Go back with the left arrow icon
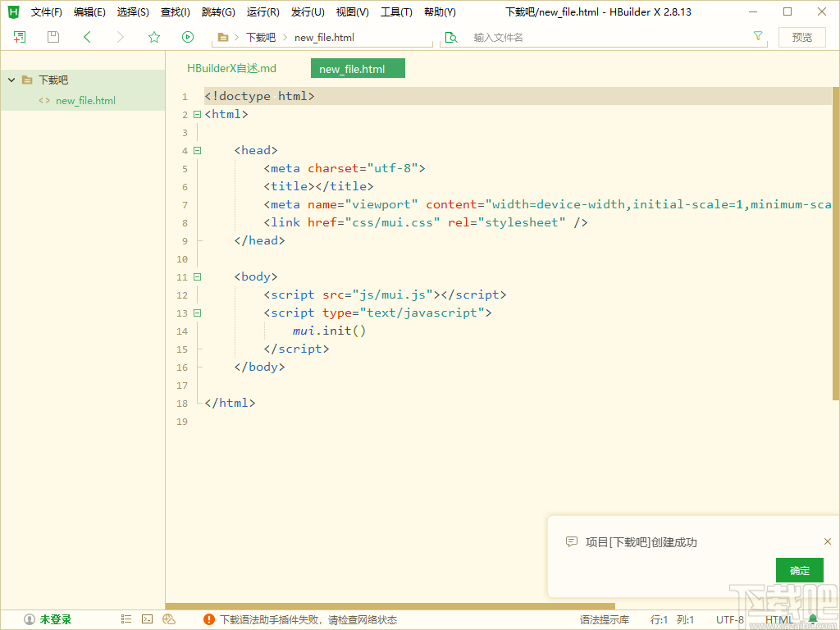Viewport: 840px width, 630px height. point(88,37)
